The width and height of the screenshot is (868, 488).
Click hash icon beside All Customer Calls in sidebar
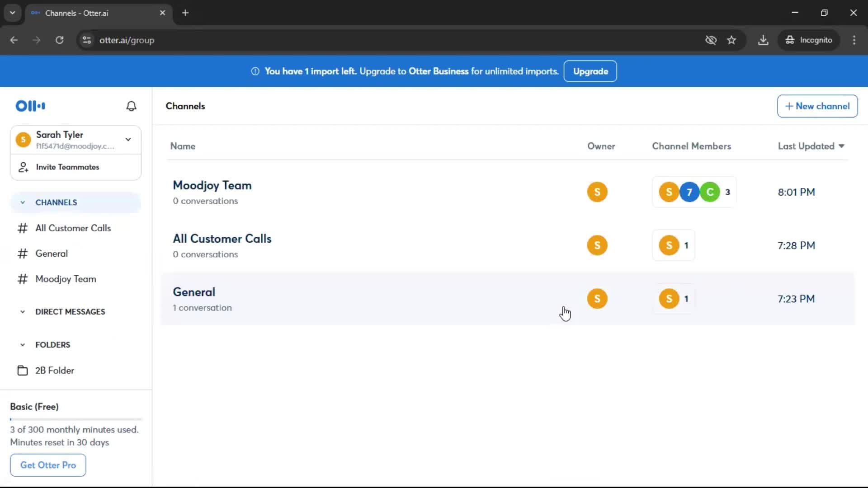point(23,228)
